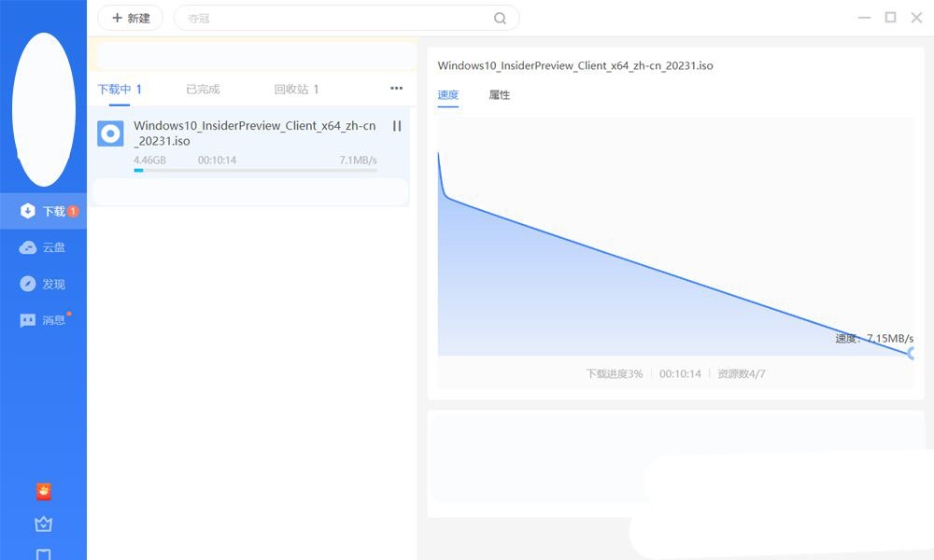Click 00:10:14 remaining time in download row
The height and width of the screenshot is (560, 934).
(x=217, y=161)
